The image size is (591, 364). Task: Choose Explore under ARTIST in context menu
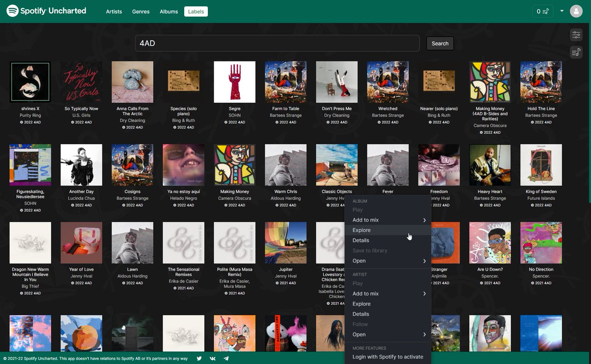click(x=388, y=304)
